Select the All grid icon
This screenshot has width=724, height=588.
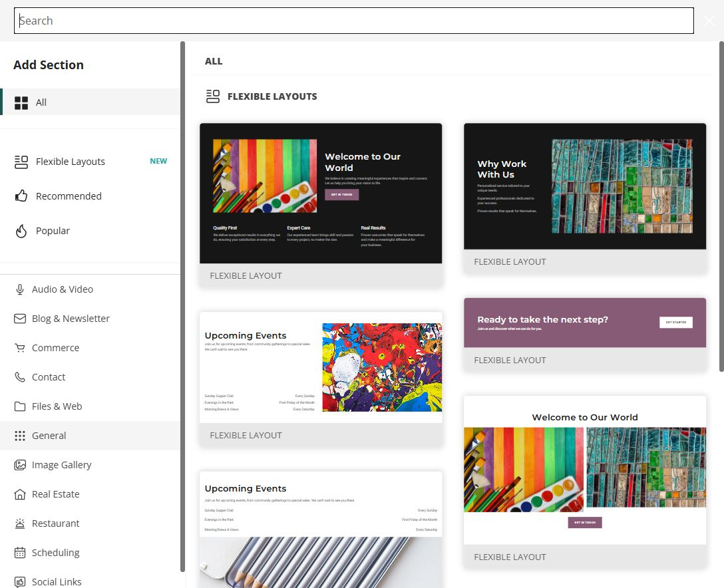click(21, 102)
